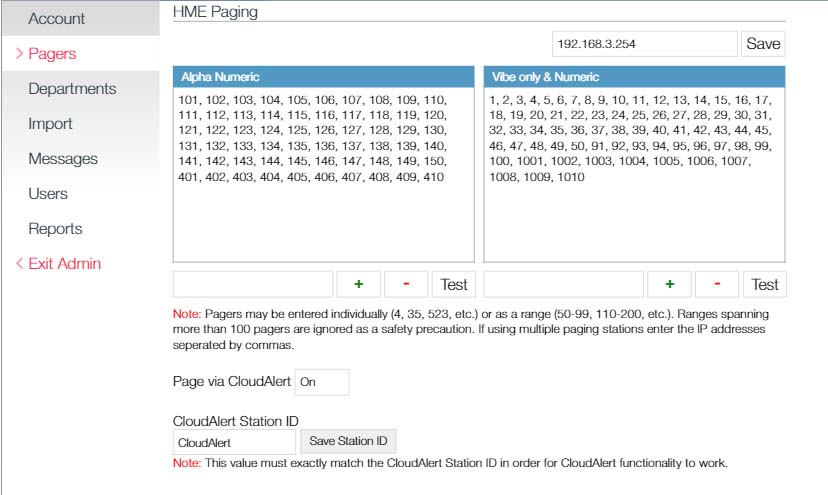Click the red minus under Vibe only list

717,284
